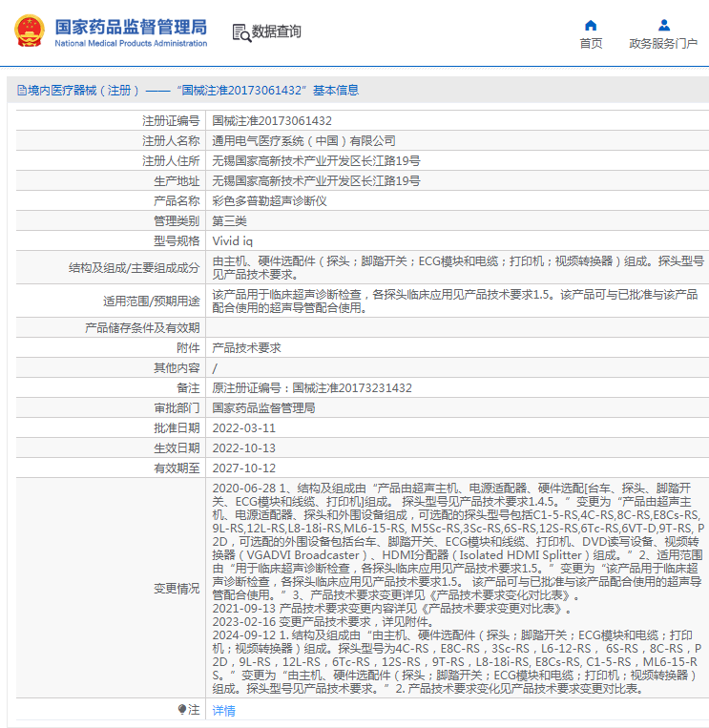The image size is (709, 728).
Task: Open the 详情 link
Action: pos(224,711)
